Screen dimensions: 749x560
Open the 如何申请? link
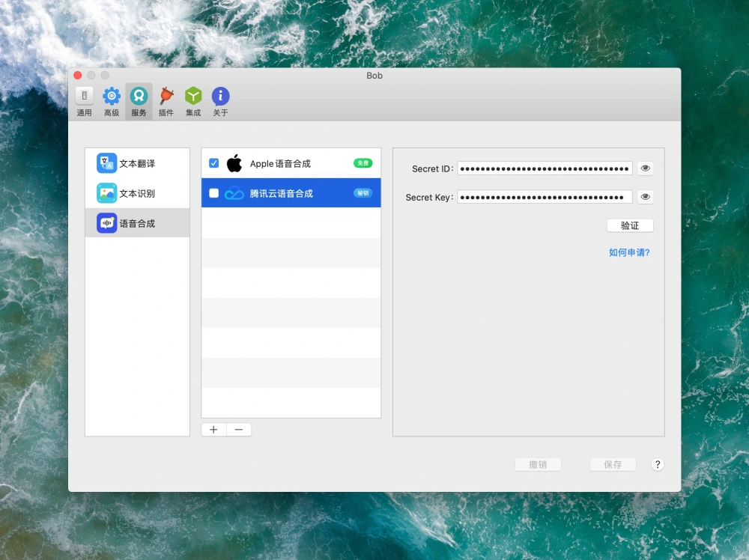point(629,252)
